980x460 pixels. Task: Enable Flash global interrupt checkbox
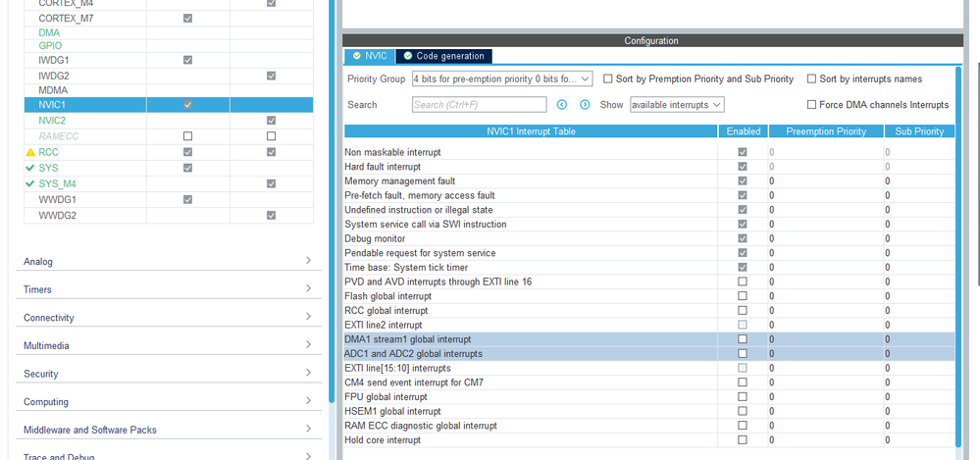(x=743, y=296)
